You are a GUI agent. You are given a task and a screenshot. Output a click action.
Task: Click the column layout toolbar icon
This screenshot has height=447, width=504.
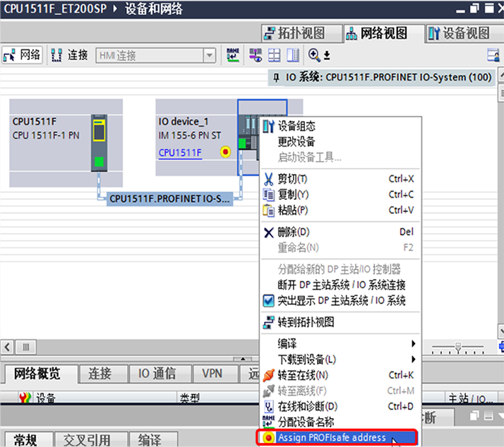coord(292,55)
